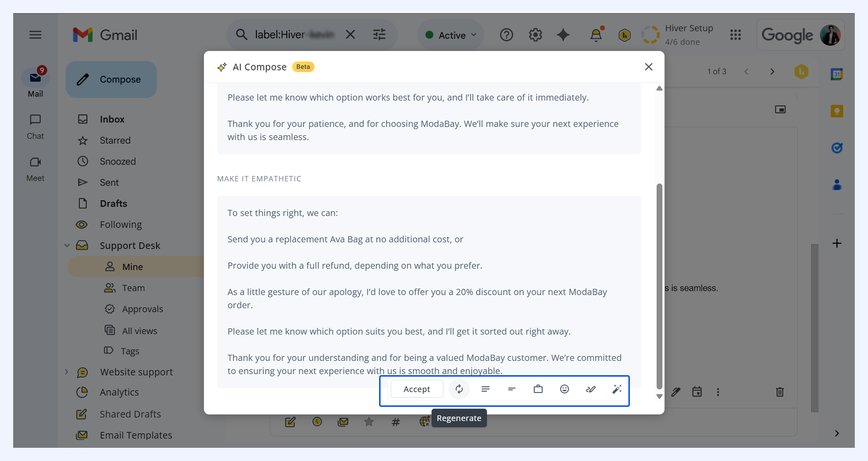Open Google Tasks in side panel
The height and width of the screenshot is (461, 868).
(x=837, y=148)
